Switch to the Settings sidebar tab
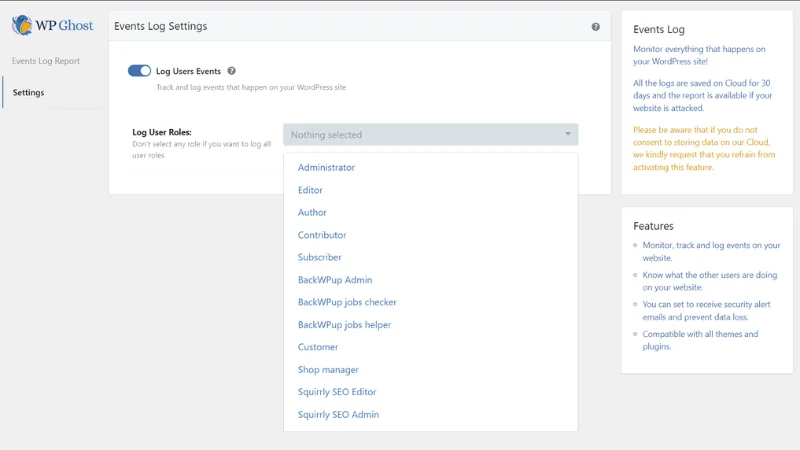 [28, 93]
